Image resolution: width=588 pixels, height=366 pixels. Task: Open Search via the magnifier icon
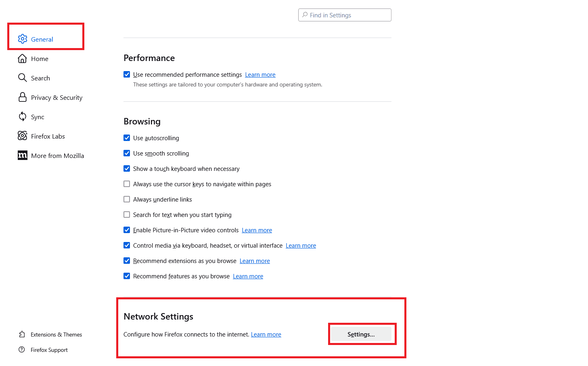coord(23,78)
